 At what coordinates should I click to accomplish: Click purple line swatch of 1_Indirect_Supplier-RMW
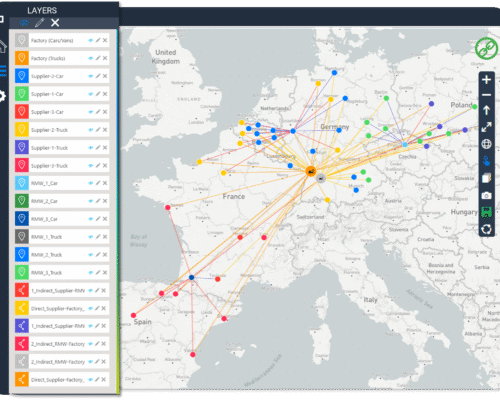(22, 326)
